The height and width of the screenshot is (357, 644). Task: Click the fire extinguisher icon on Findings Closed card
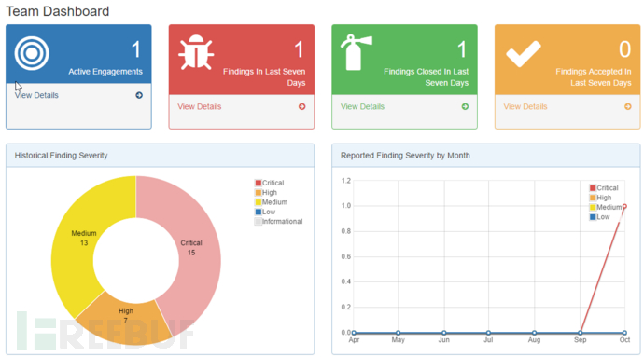click(x=357, y=52)
